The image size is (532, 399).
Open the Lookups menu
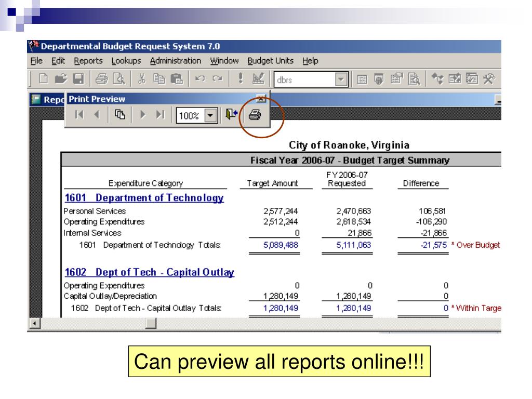click(x=126, y=61)
